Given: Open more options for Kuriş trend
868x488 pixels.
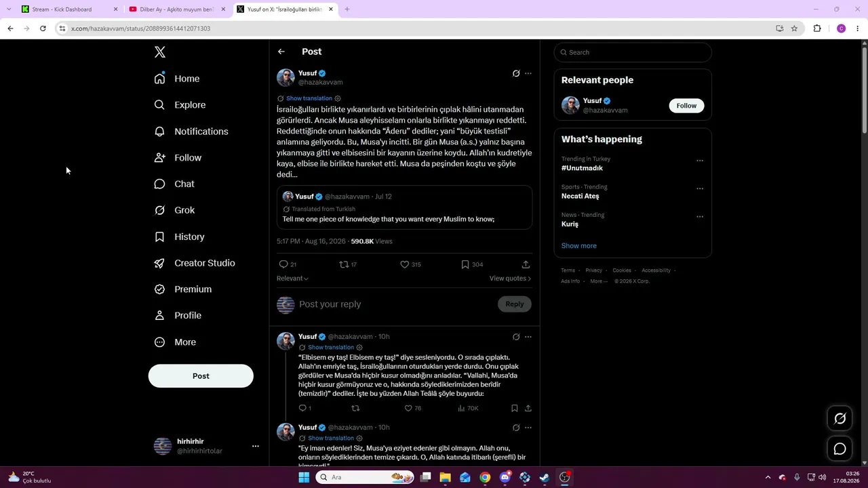Looking at the screenshot, I should pyautogui.click(x=700, y=217).
